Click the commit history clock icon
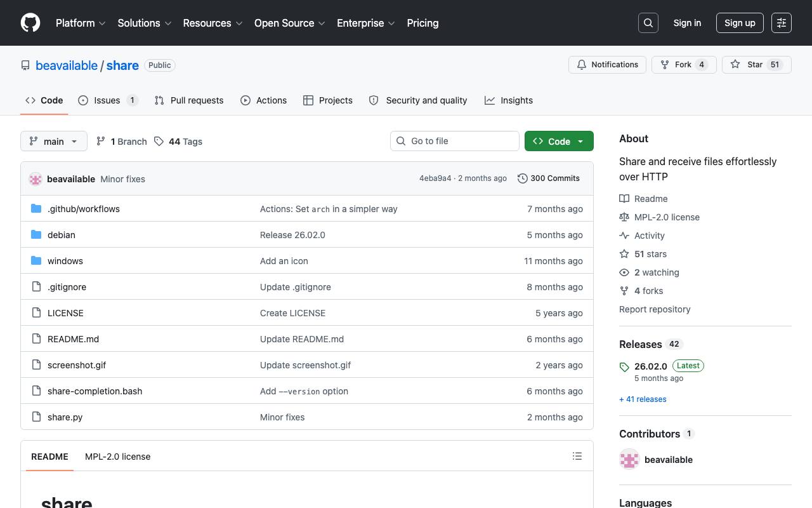The width and height of the screenshot is (812, 508). pyautogui.click(x=523, y=178)
